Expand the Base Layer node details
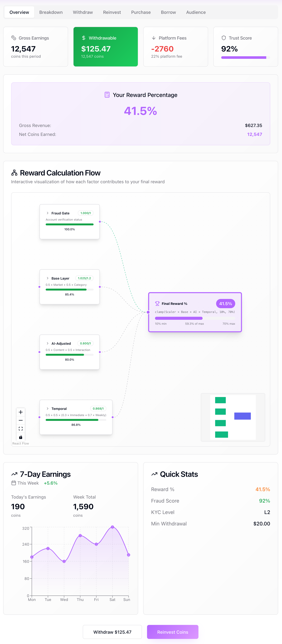 coord(48,278)
